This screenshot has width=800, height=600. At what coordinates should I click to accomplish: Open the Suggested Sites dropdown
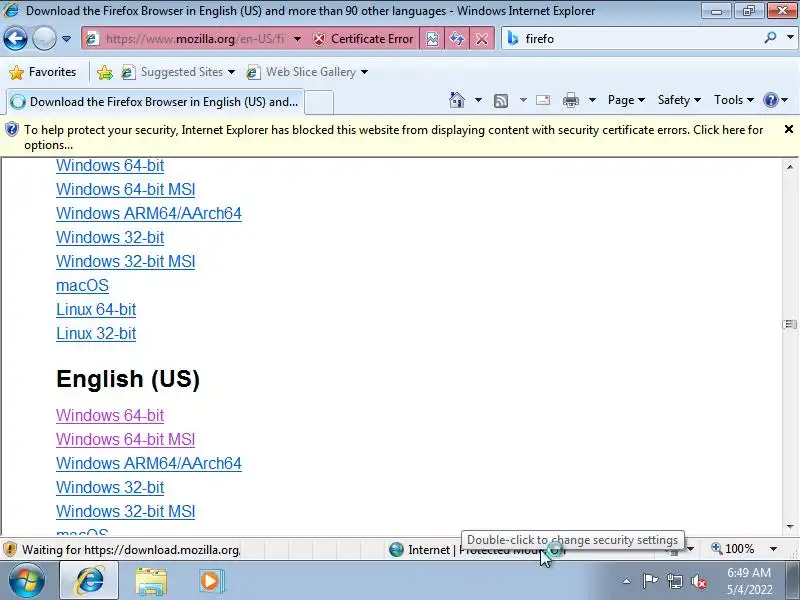(x=178, y=72)
